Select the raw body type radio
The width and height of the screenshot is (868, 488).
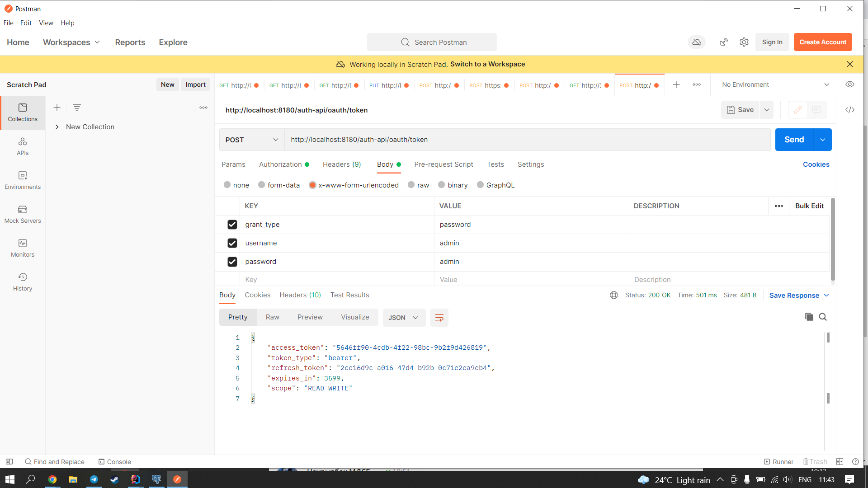(x=411, y=185)
